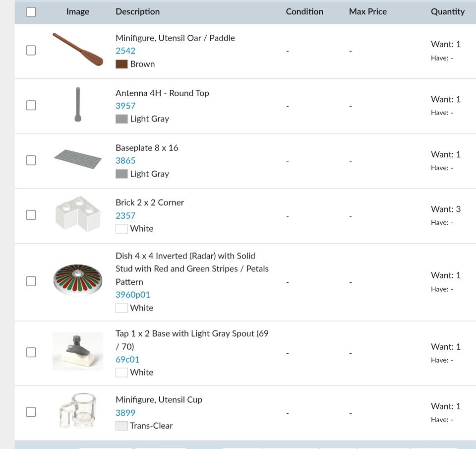Click the white corner brick image
The height and width of the screenshot is (449, 476).
point(78,214)
